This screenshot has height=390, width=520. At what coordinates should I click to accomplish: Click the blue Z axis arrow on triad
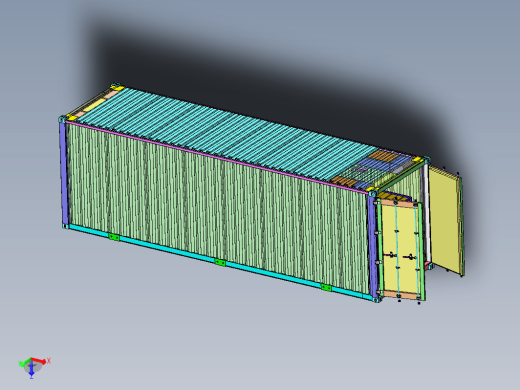tap(31, 369)
